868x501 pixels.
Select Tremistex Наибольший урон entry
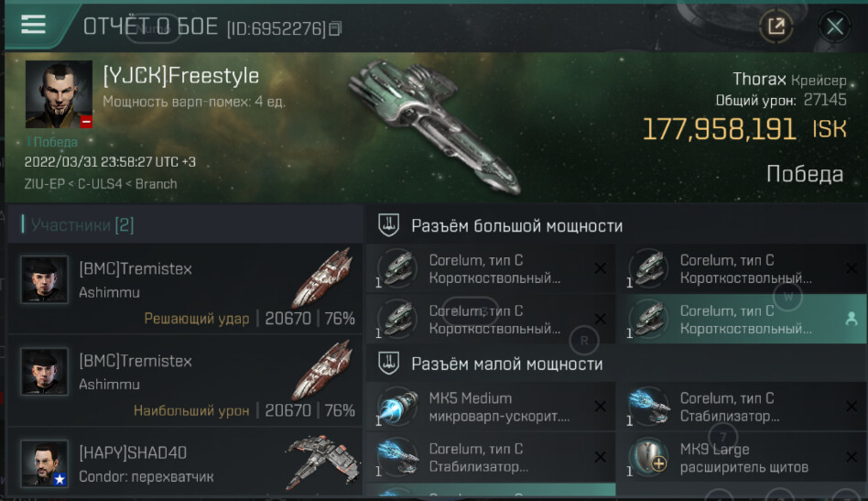(x=186, y=381)
